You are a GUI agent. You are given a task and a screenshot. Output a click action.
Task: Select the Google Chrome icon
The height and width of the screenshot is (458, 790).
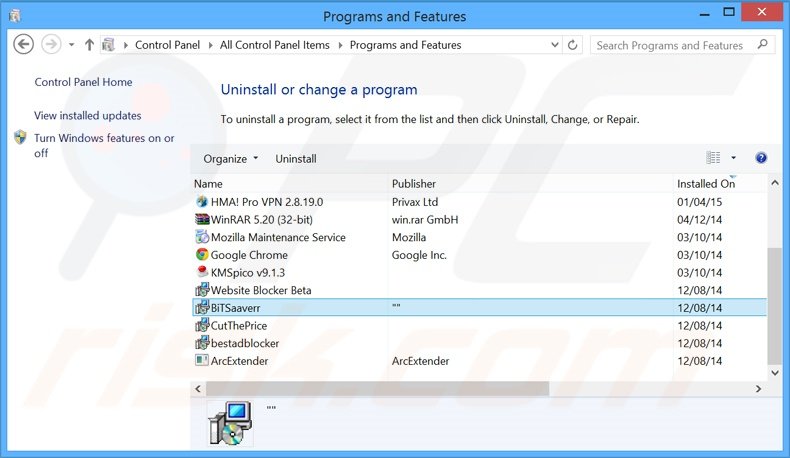click(202, 254)
